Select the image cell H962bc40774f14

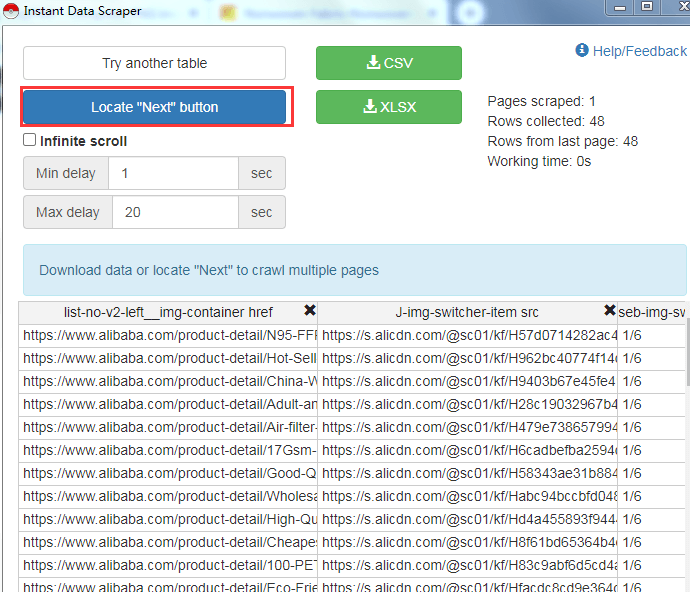467,358
